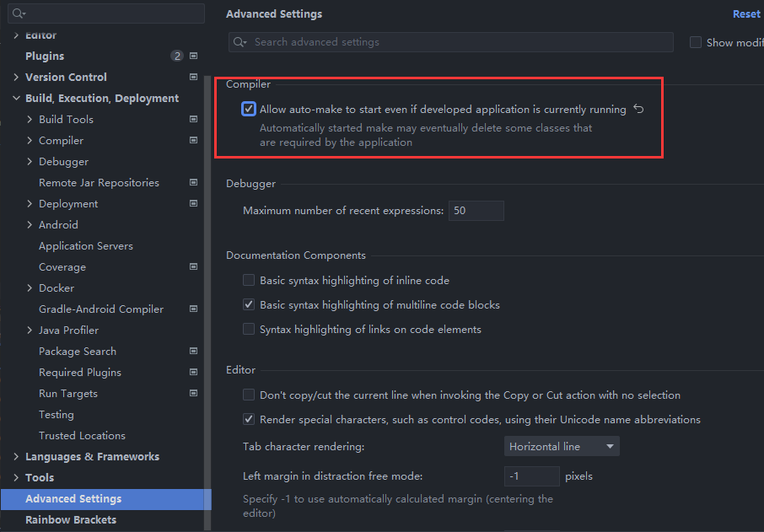Open Application Servers settings page

click(x=86, y=246)
